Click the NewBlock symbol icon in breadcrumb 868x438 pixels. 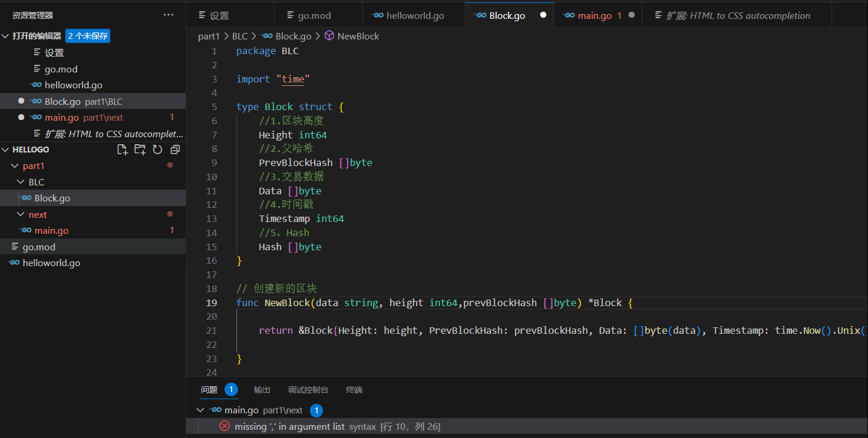click(x=329, y=36)
